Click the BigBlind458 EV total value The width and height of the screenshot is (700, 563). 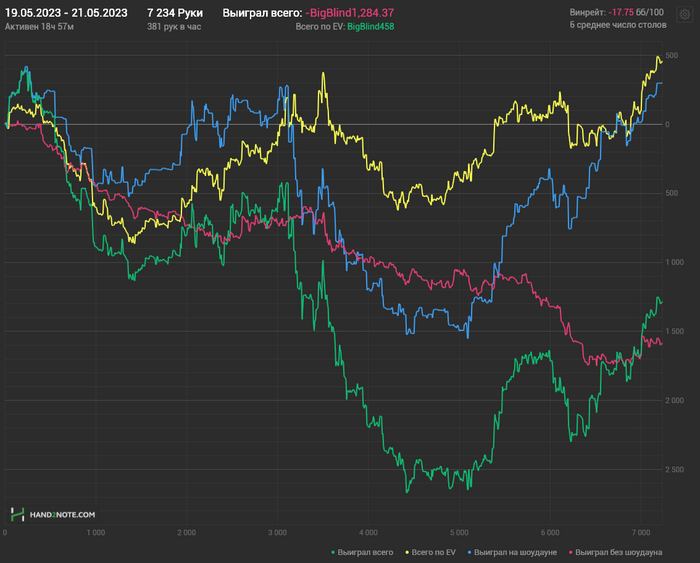[371, 27]
